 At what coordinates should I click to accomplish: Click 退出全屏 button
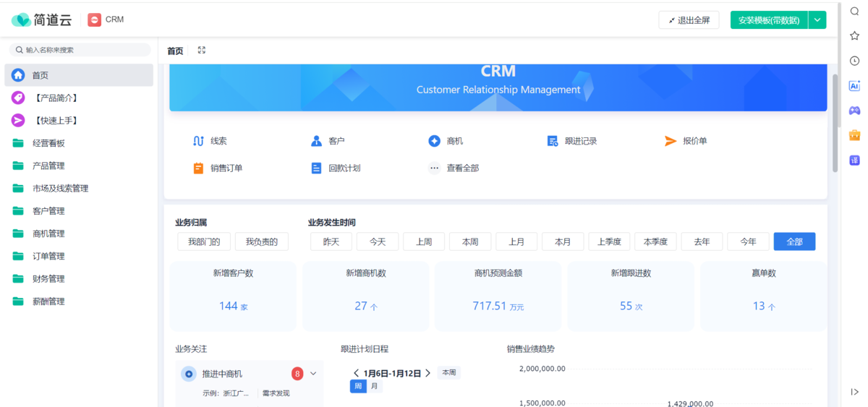[689, 20]
